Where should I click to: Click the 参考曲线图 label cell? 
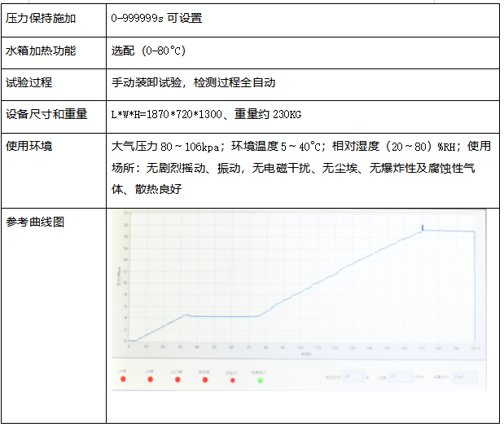point(35,222)
